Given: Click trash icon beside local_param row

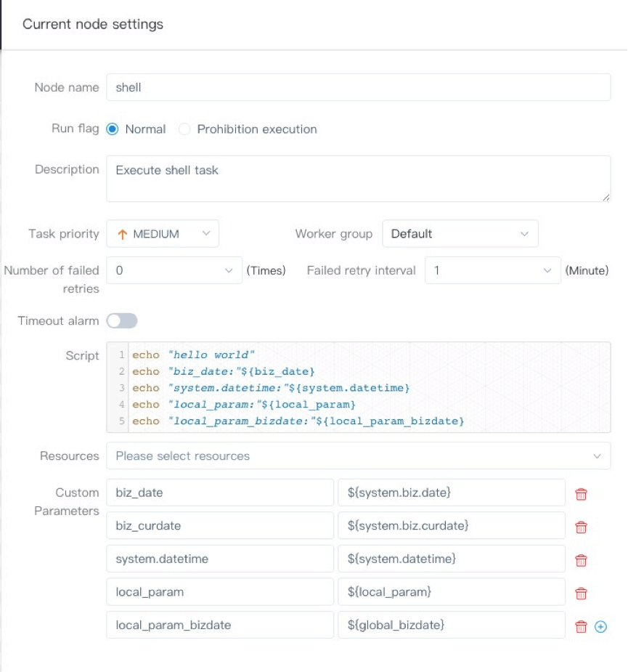Looking at the screenshot, I should (x=581, y=594).
